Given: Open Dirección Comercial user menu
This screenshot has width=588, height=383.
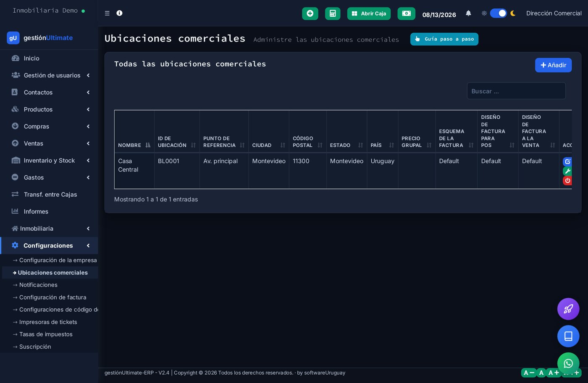Looking at the screenshot, I should (x=554, y=13).
